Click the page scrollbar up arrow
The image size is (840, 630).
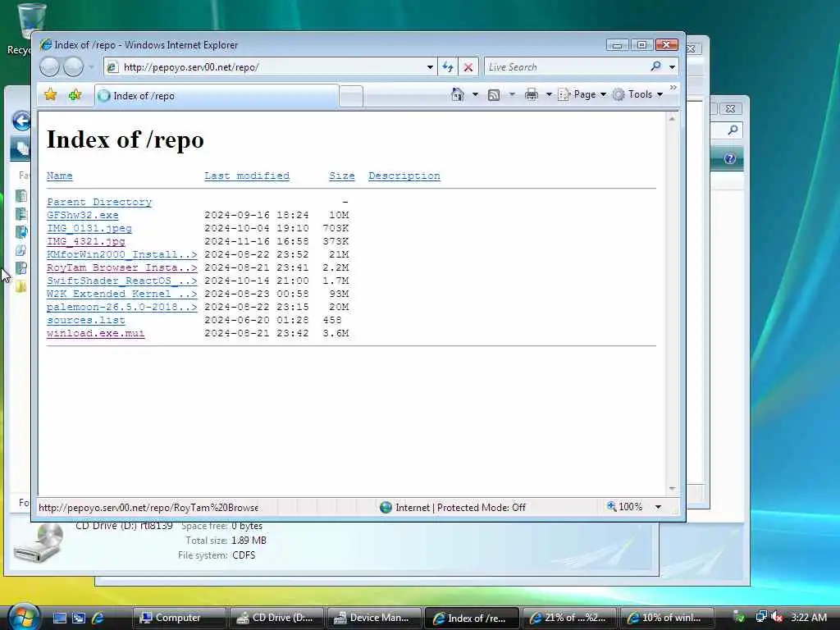click(x=672, y=118)
